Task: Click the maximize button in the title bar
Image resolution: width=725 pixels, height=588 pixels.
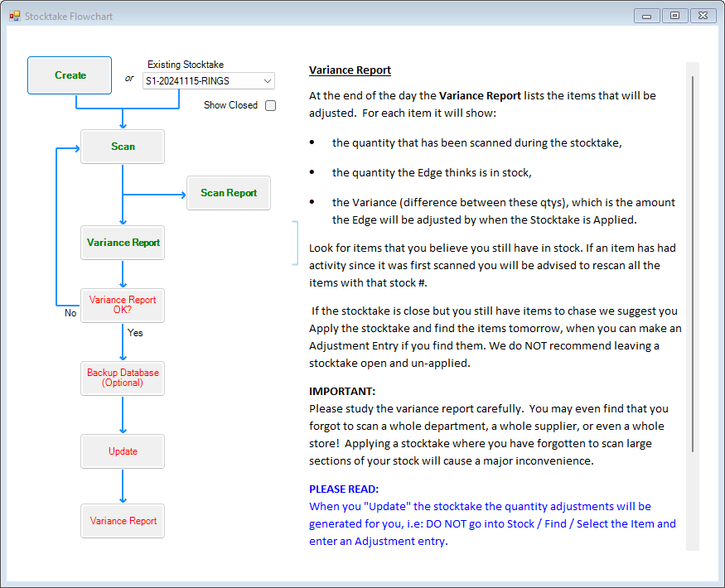Action: click(x=674, y=15)
